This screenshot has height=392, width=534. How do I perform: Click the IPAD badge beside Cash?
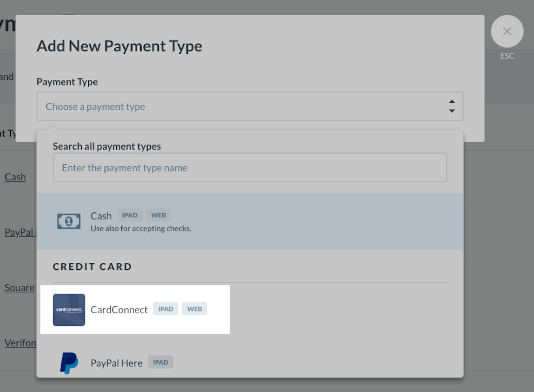coord(130,215)
